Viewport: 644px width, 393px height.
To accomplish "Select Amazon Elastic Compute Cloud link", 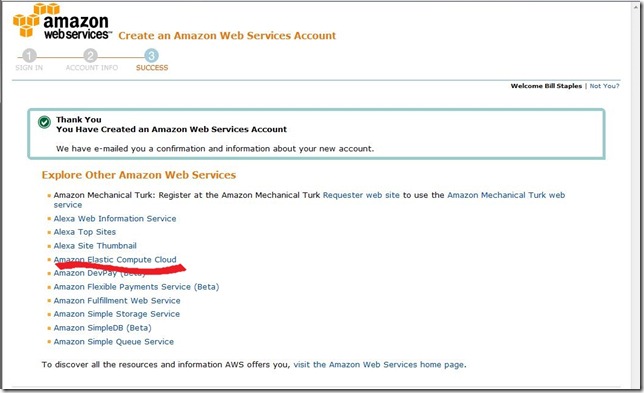I will click(115, 260).
